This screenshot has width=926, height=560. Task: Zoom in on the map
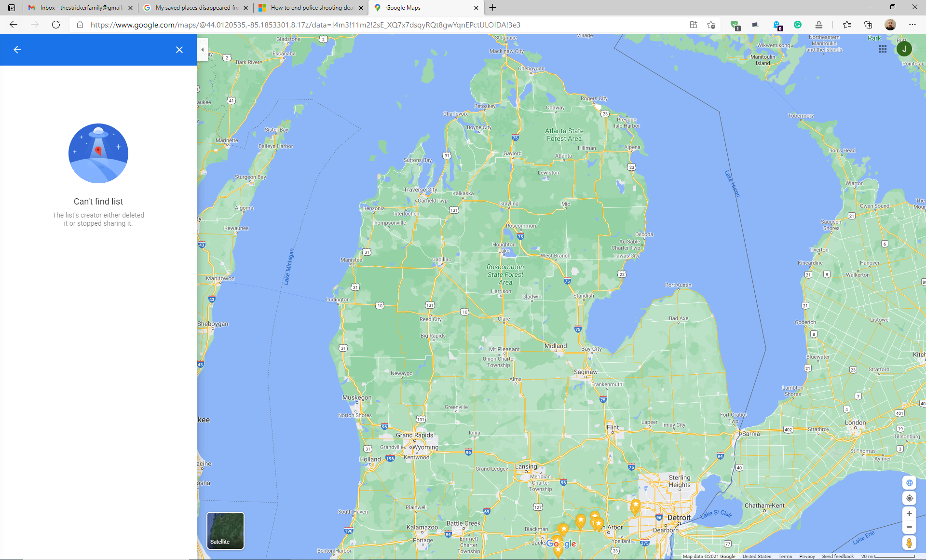click(x=909, y=514)
